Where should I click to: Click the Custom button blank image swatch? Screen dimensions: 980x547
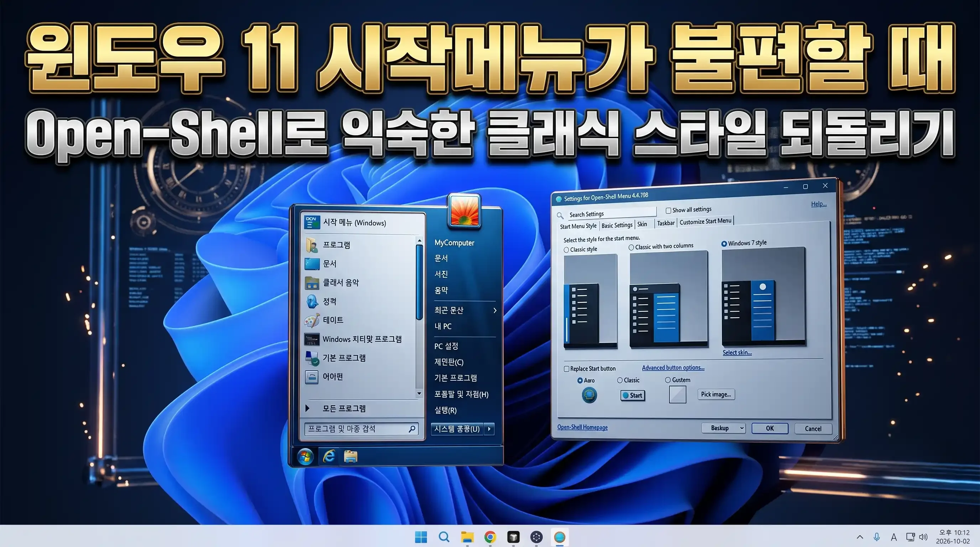coord(677,395)
